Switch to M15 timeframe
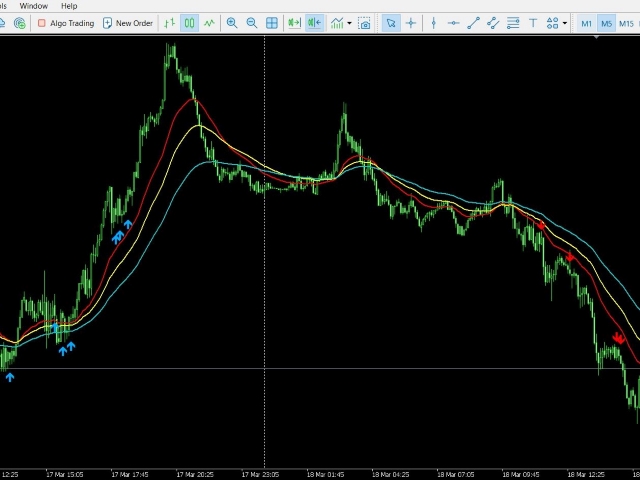The image size is (640, 480). click(x=626, y=23)
